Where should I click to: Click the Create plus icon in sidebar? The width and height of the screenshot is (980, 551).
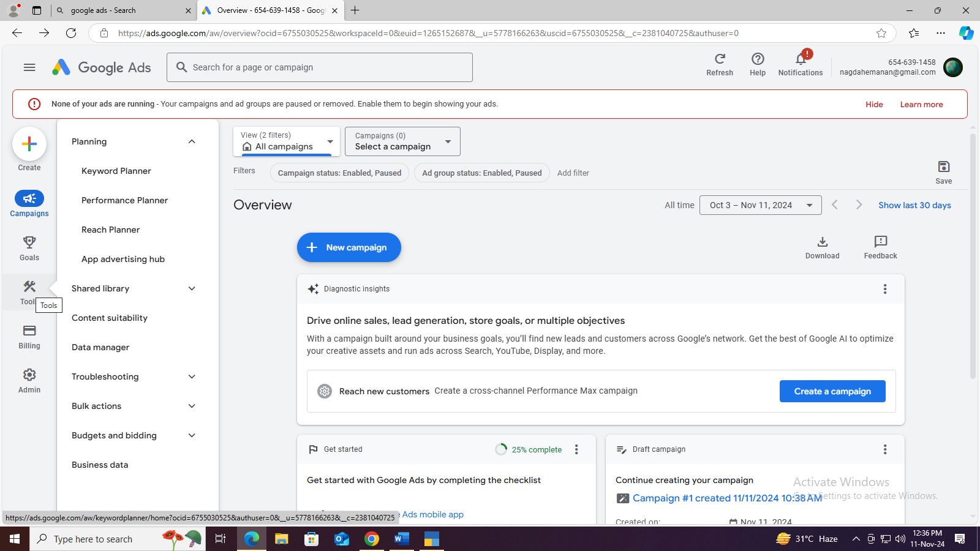coord(29,144)
